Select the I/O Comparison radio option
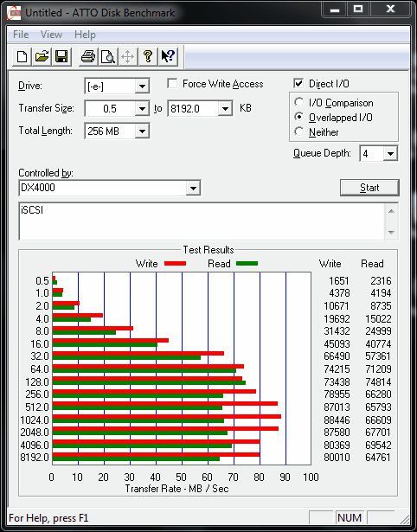417x532 pixels. [x=299, y=102]
